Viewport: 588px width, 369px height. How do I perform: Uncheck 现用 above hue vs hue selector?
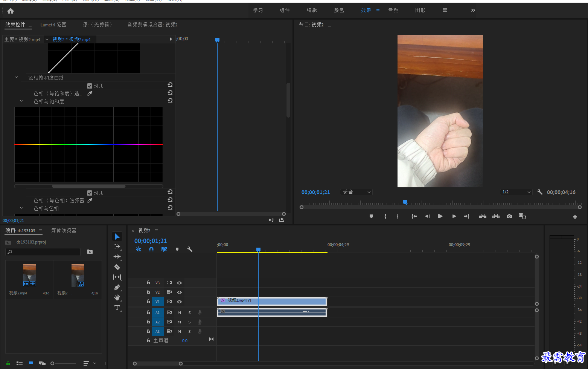pyautogui.click(x=90, y=193)
